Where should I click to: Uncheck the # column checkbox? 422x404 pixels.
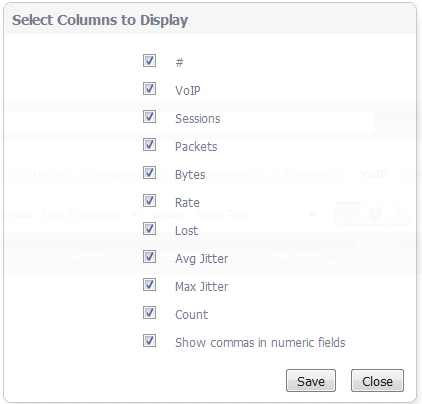(x=149, y=61)
